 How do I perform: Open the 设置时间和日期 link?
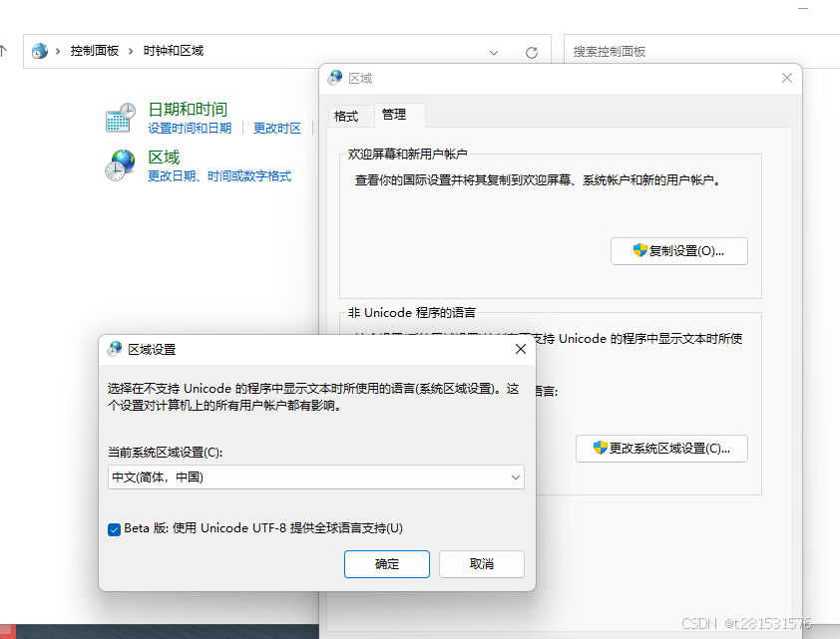tap(191, 127)
